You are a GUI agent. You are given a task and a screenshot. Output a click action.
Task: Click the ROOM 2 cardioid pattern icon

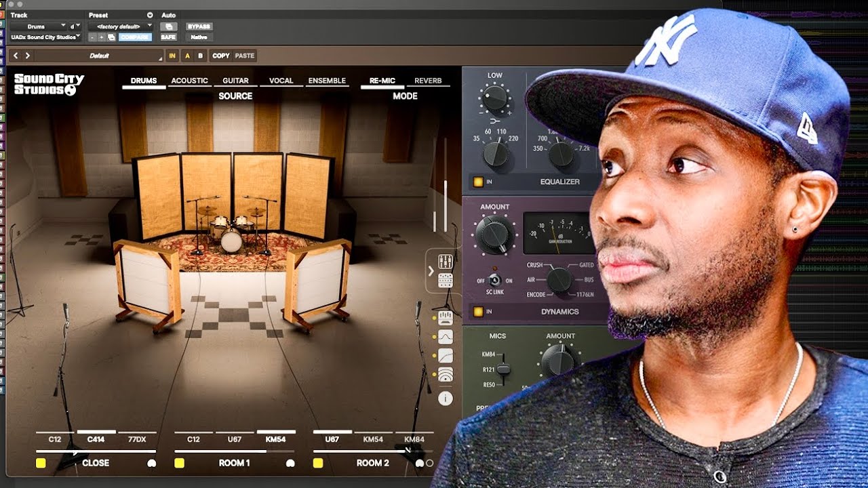(420, 464)
